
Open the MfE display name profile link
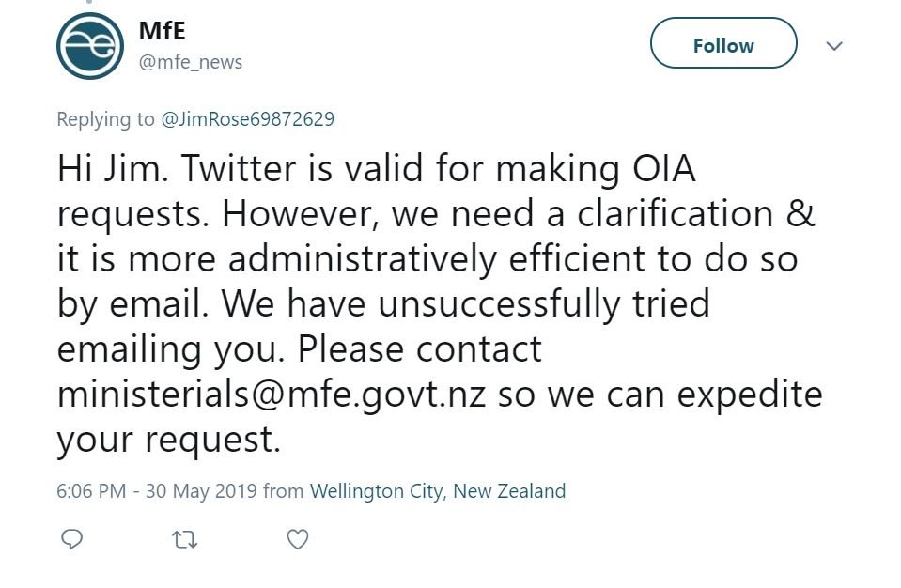[163, 30]
